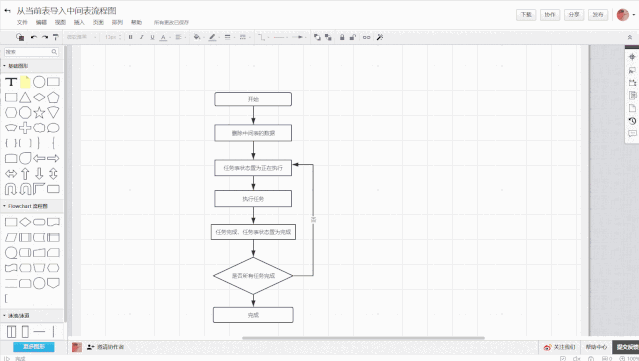The height and width of the screenshot is (361, 639).
Task: Click 邀请协作者 in bottom bar
Action: [106, 347]
